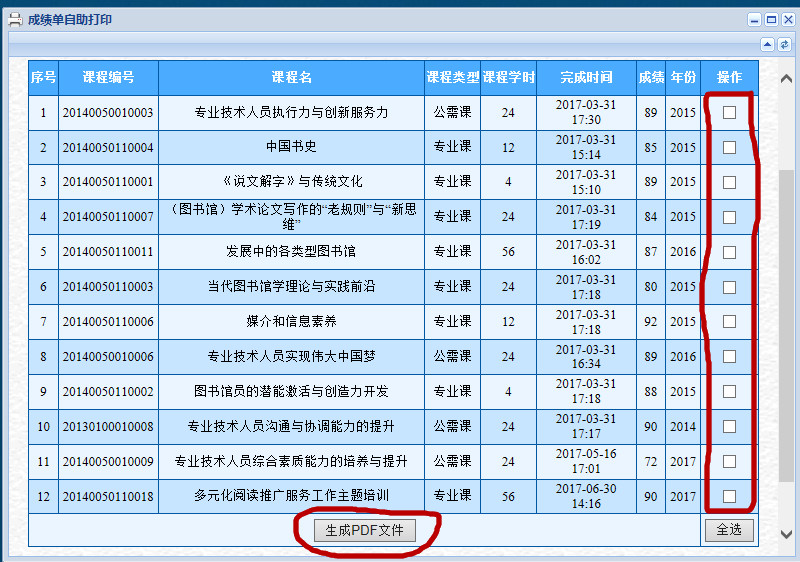Click the 课程学时 column header

(508, 78)
